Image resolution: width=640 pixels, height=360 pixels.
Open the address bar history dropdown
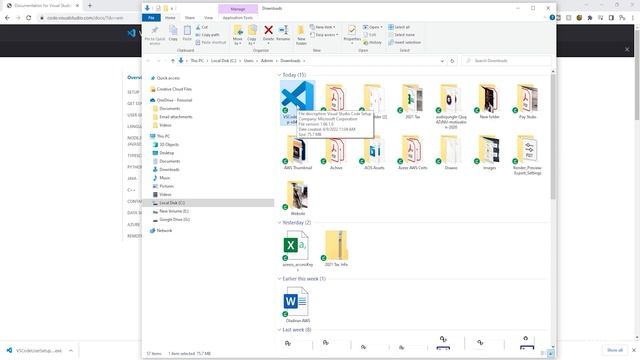coord(442,61)
